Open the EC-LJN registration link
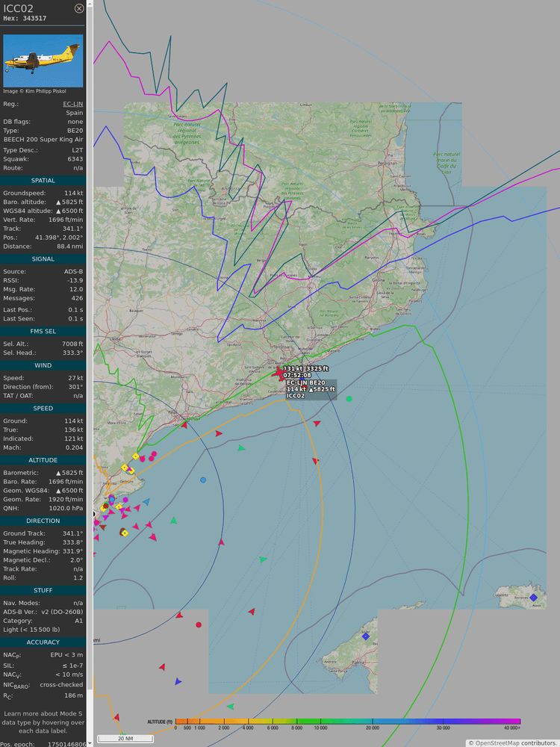Image resolution: width=560 pixels, height=747 pixels. 73,104
